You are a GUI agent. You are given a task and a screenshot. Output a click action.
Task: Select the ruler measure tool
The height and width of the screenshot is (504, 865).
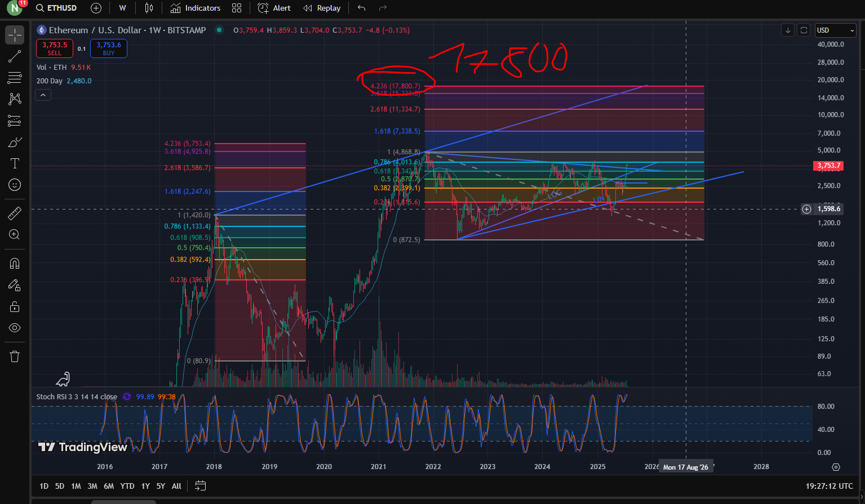(x=15, y=213)
